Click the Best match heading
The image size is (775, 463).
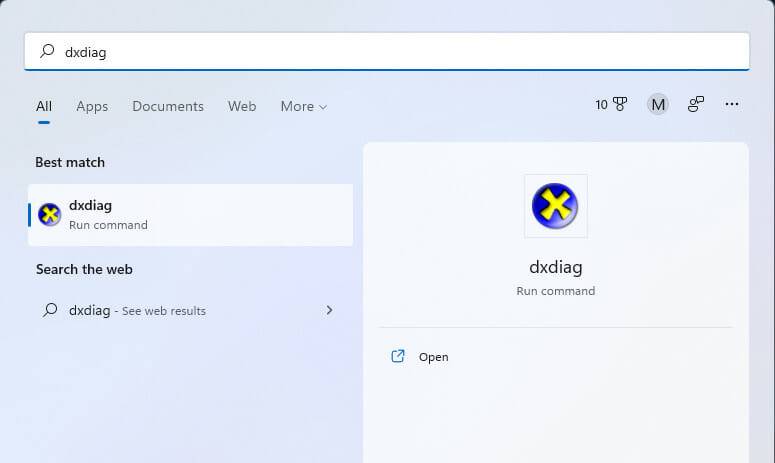pos(70,163)
